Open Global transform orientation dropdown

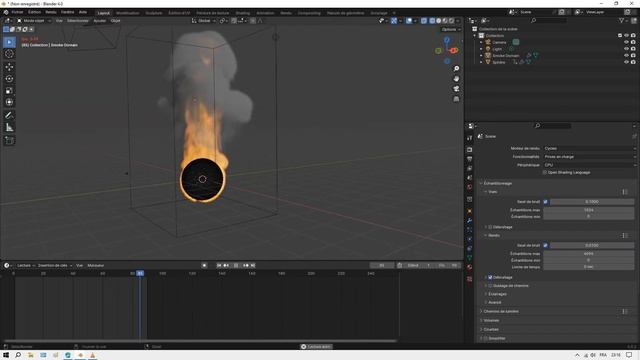(204, 20)
